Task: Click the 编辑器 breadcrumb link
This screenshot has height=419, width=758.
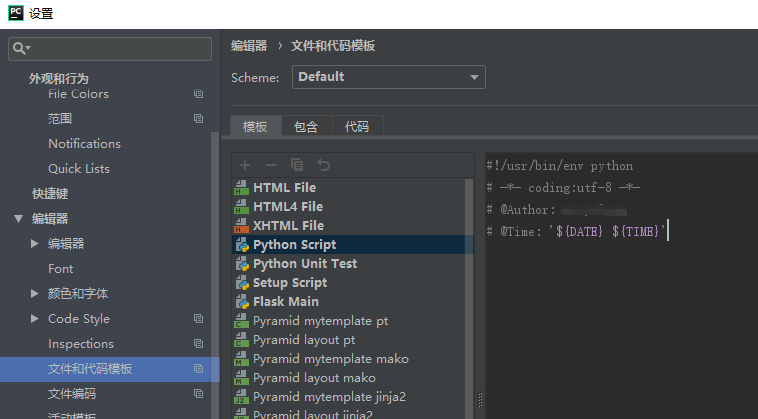Action: 249,46
